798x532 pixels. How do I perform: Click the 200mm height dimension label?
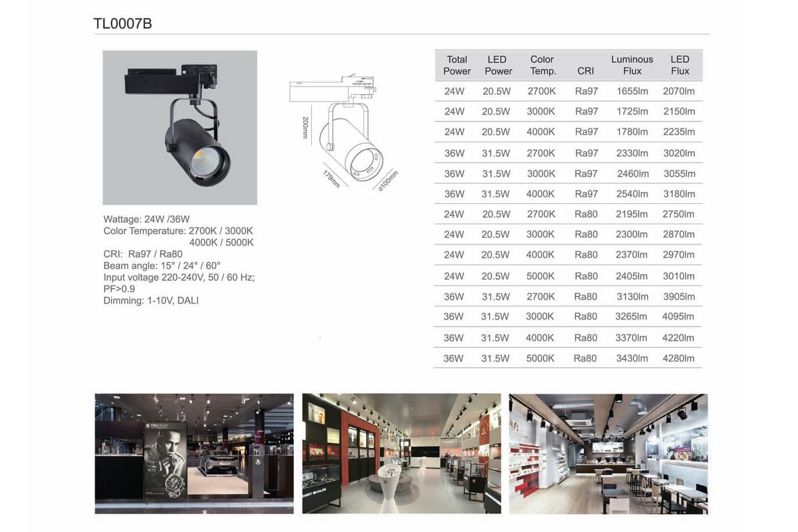click(x=305, y=127)
